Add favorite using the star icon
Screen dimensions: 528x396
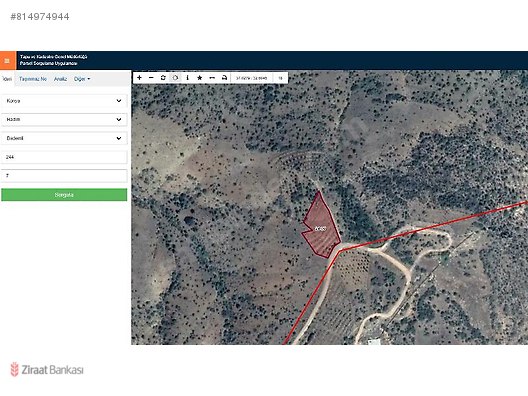click(200, 78)
